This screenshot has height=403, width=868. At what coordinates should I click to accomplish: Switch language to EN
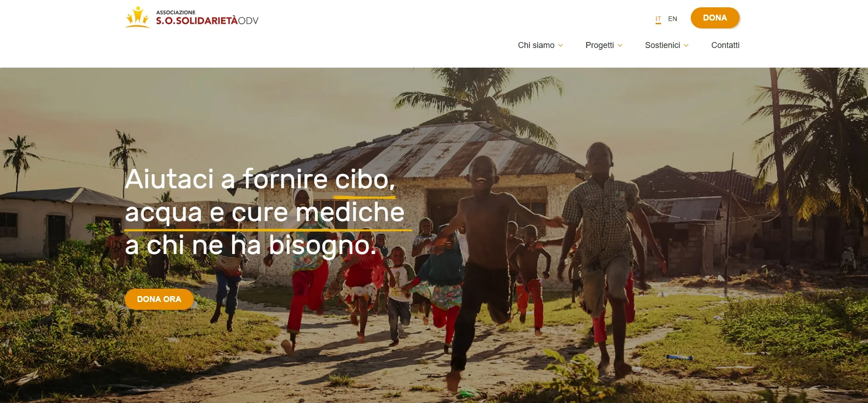[x=672, y=19]
